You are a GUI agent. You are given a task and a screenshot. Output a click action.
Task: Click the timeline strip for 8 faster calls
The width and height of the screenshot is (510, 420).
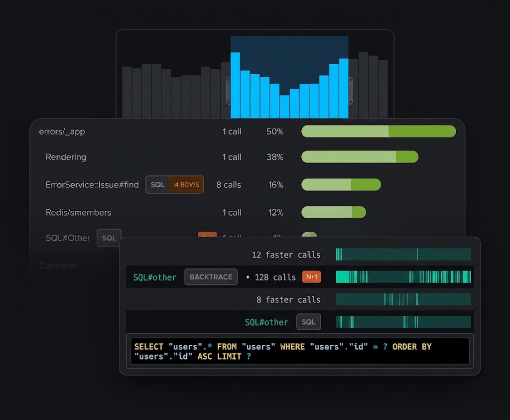tap(403, 299)
